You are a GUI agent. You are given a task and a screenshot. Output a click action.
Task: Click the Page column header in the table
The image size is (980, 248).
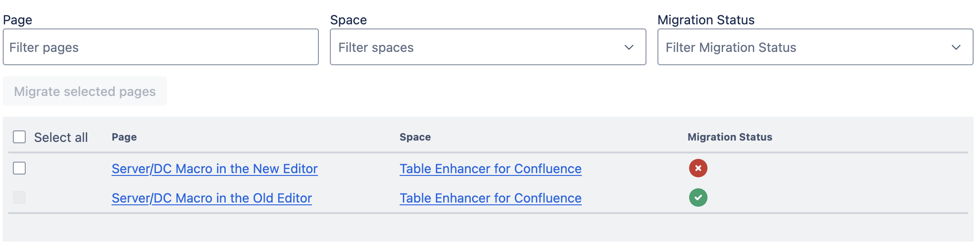(x=124, y=137)
